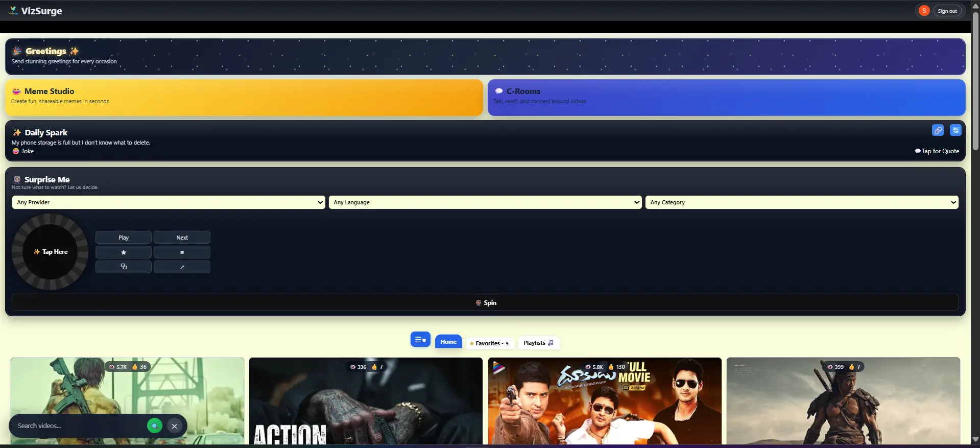Image resolution: width=980 pixels, height=448 pixels.
Task: Open the C-Rooms card
Action: pyautogui.click(x=726, y=97)
